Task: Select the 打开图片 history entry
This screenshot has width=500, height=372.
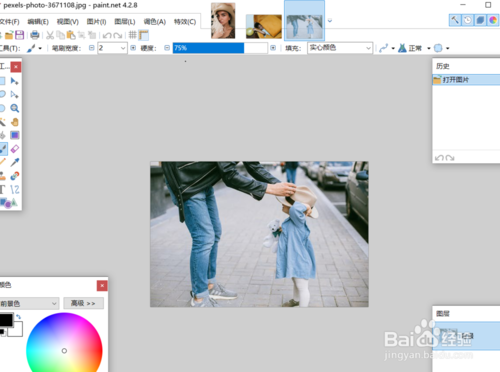Action: click(x=466, y=80)
